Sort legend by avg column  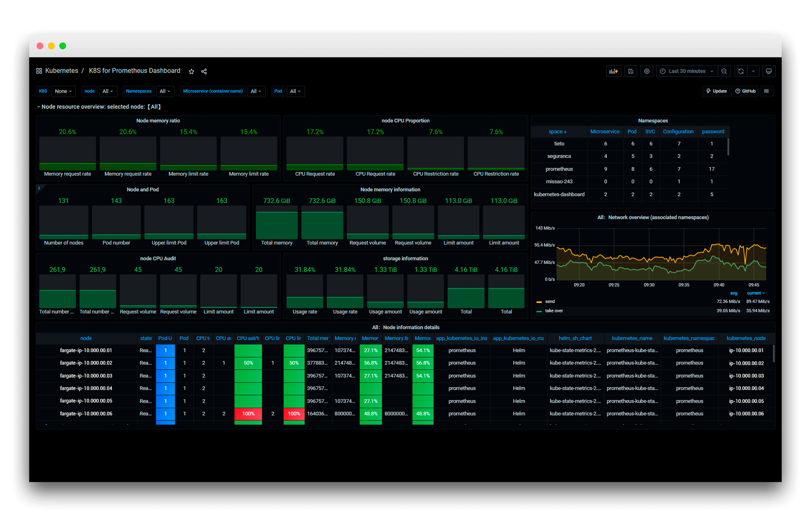point(734,293)
